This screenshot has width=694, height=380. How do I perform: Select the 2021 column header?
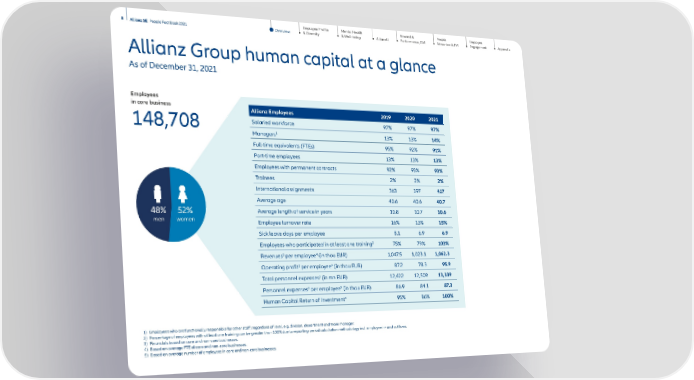pyautogui.click(x=433, y=119)
